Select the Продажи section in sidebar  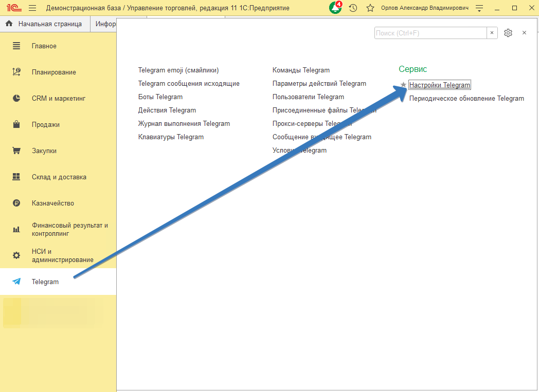tap(45, 124)
